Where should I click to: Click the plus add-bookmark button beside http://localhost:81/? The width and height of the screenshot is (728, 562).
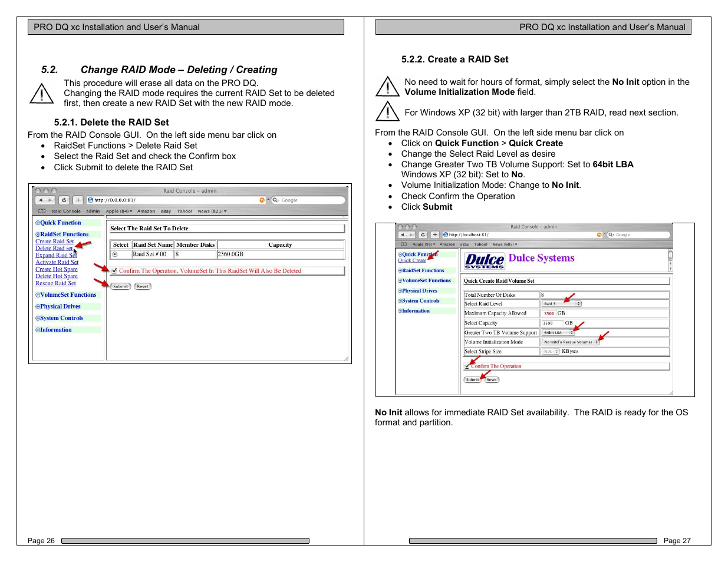click(435, 235)
